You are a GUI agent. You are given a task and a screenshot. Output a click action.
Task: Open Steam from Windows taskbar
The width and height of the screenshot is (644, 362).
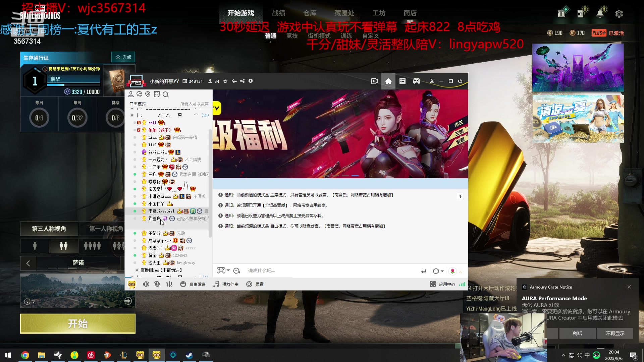[x=190, y=355]
